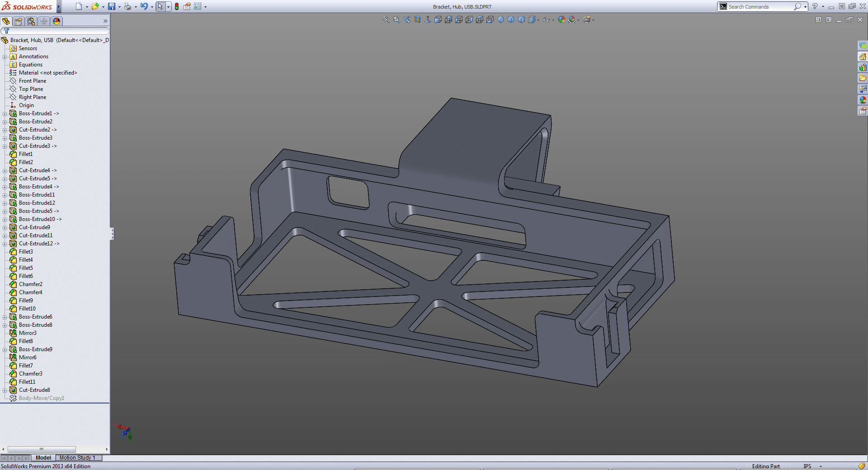Select Material <not specified> item
The image size is (868, 470).
point(48,73)
